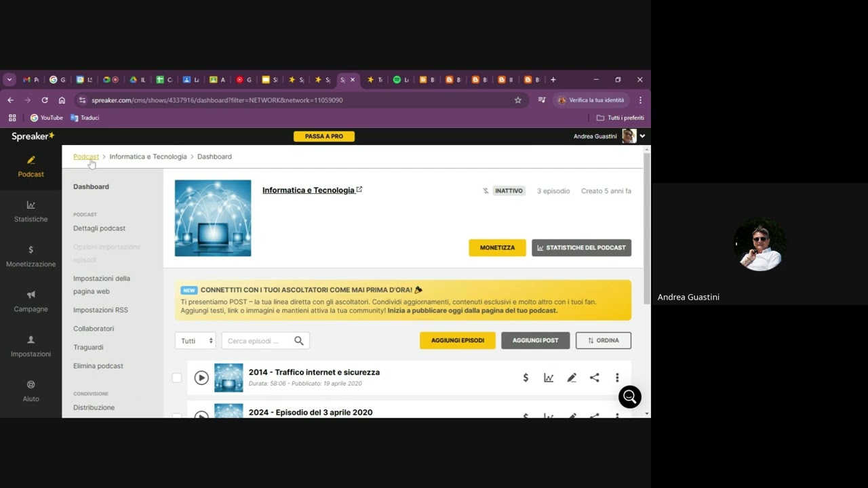Open a new browser tab
The height and width of the screenshot is (488, 868).
553,79
